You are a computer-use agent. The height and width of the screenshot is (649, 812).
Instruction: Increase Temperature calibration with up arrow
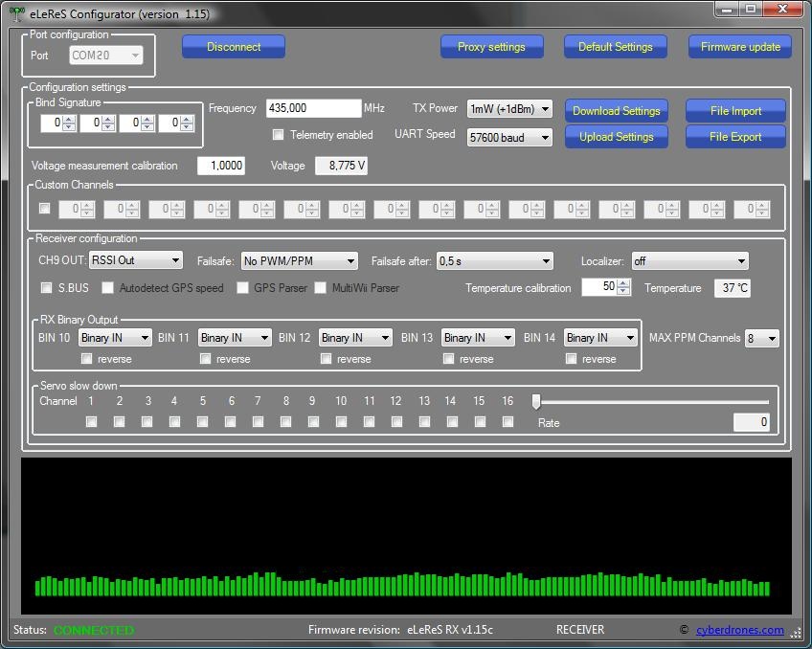tap(624, 283)
